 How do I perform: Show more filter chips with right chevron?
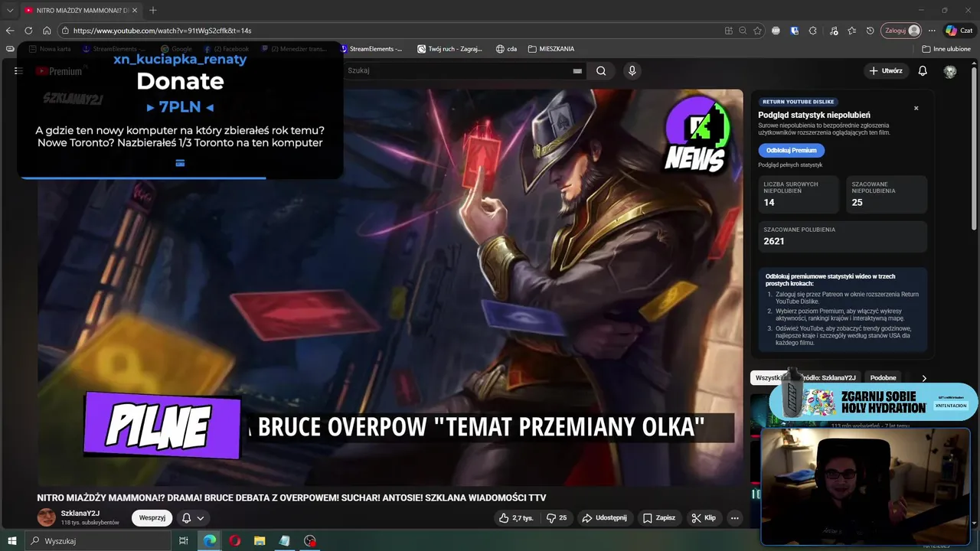coord(924,378)
